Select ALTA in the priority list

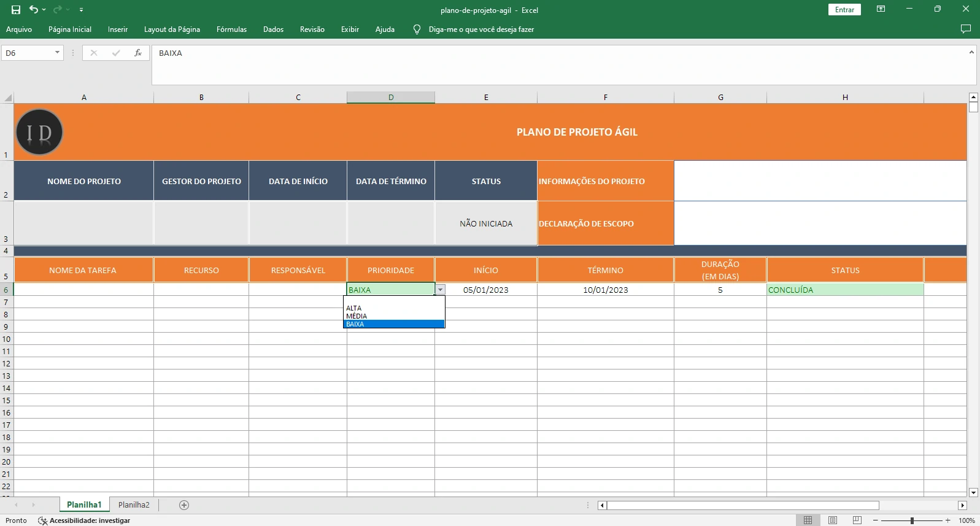[354, 308]
